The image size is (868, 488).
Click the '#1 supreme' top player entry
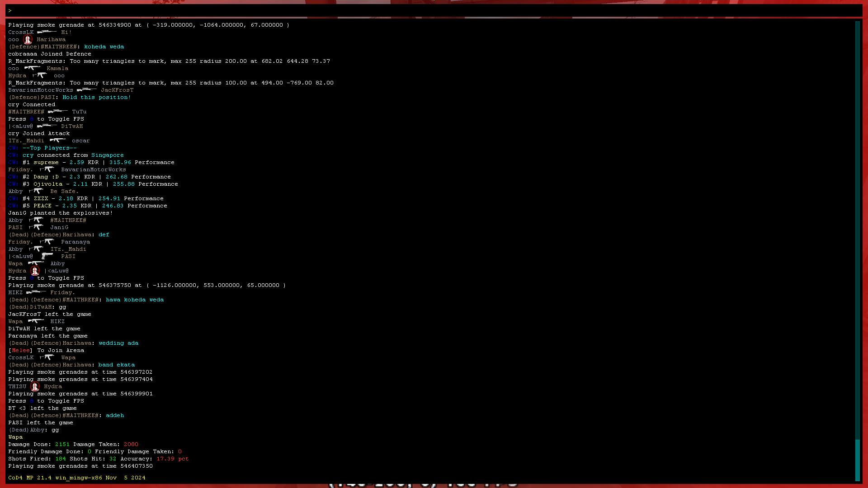click(41, 162)
